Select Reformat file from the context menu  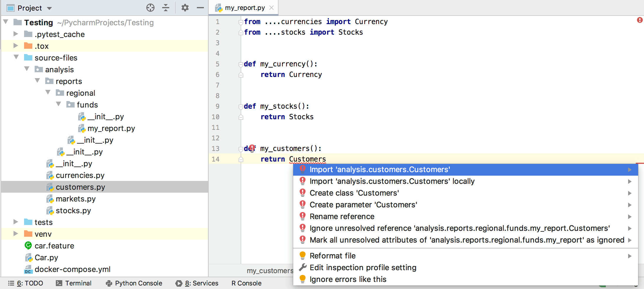click(x=332, y=256)
